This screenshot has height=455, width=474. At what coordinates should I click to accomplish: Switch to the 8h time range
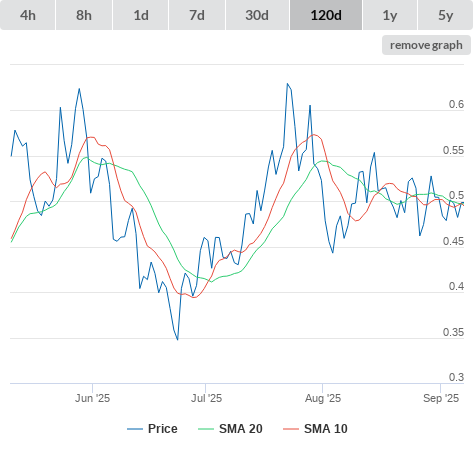[84, 15]
